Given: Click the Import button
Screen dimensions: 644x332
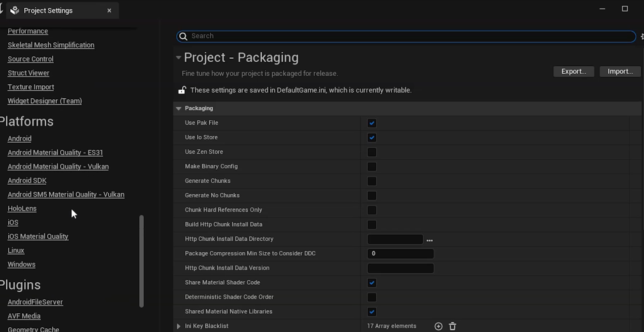Looking at the screenshot, I should (x=620, y=71).
